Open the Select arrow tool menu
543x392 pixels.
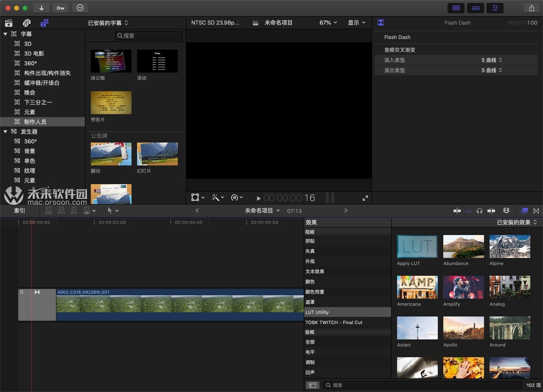pos(113,210)
